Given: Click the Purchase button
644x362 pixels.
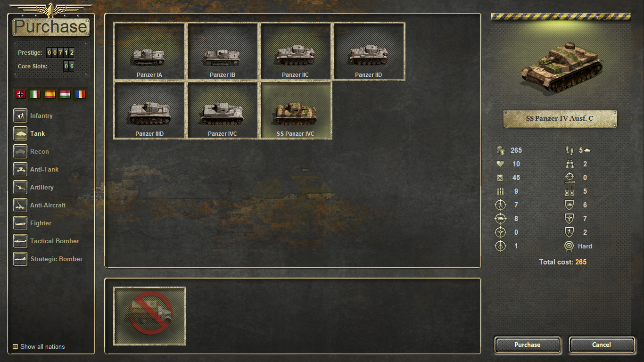Looking at the screenshot, I should click(528, 345).
